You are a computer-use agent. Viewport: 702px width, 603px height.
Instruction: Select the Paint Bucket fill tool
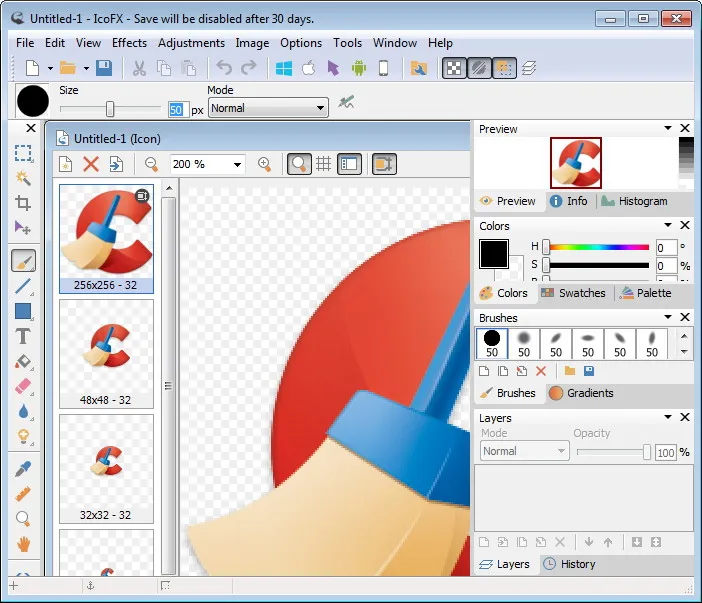(x=23, y=361)
